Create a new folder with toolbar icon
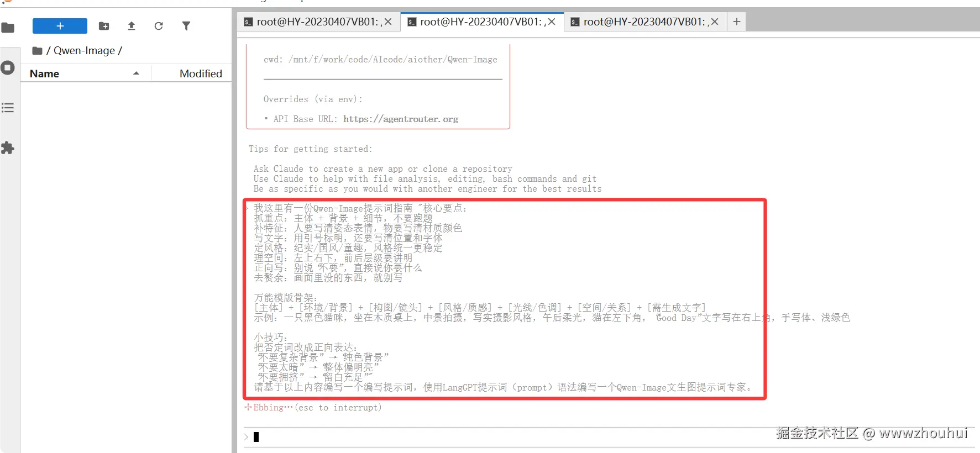 point(104,26)
